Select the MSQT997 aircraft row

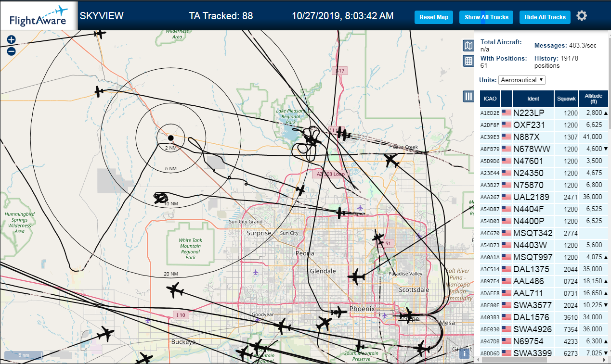coord(544,257)
